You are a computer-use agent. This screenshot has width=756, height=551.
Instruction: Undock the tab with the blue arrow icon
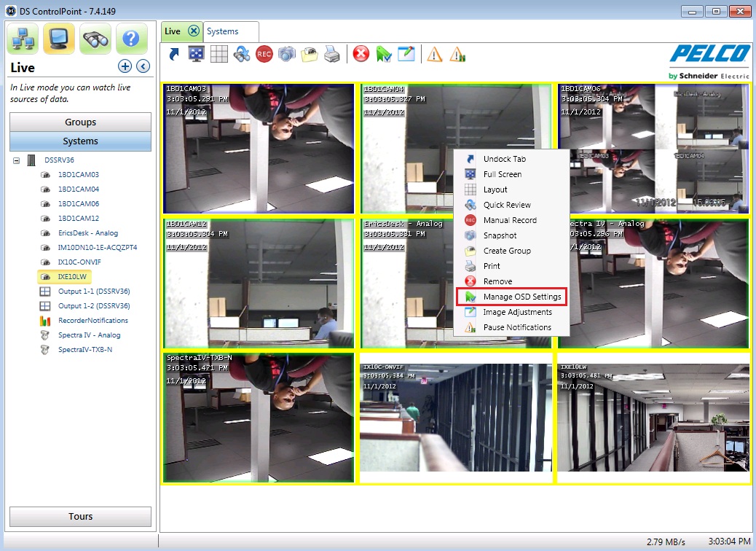pyautogui.click(x=173, y=53)
